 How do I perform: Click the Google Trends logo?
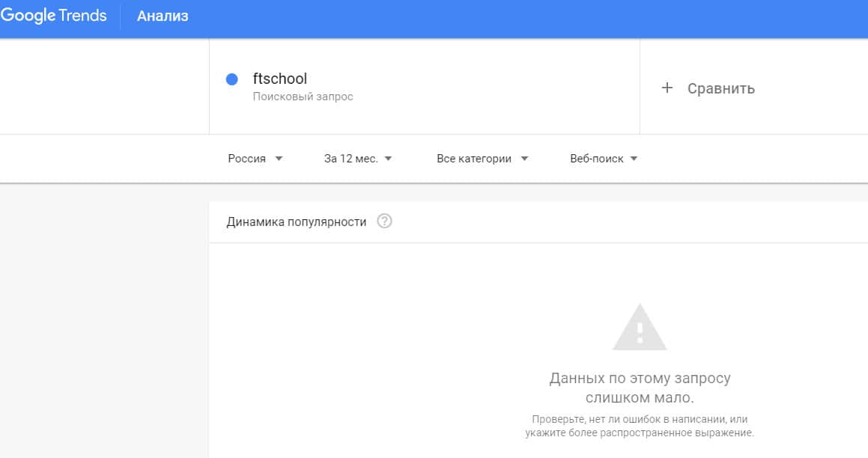54,16
